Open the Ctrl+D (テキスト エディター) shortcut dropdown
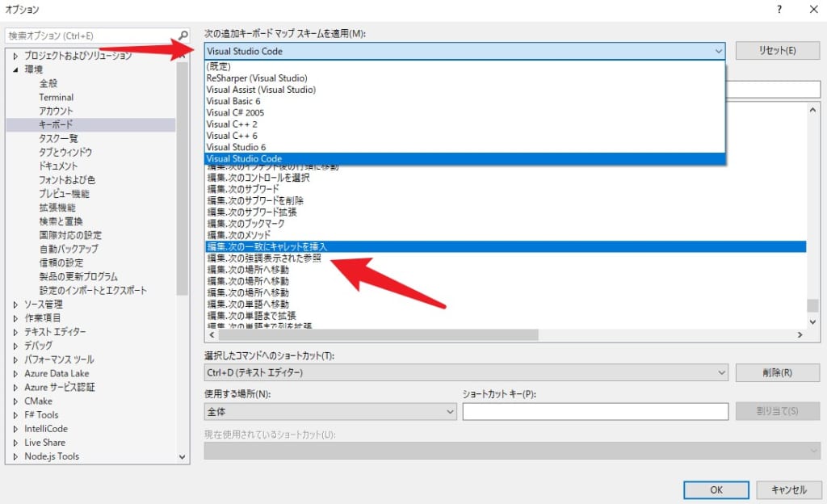827x504 pixels. point(466,372)
